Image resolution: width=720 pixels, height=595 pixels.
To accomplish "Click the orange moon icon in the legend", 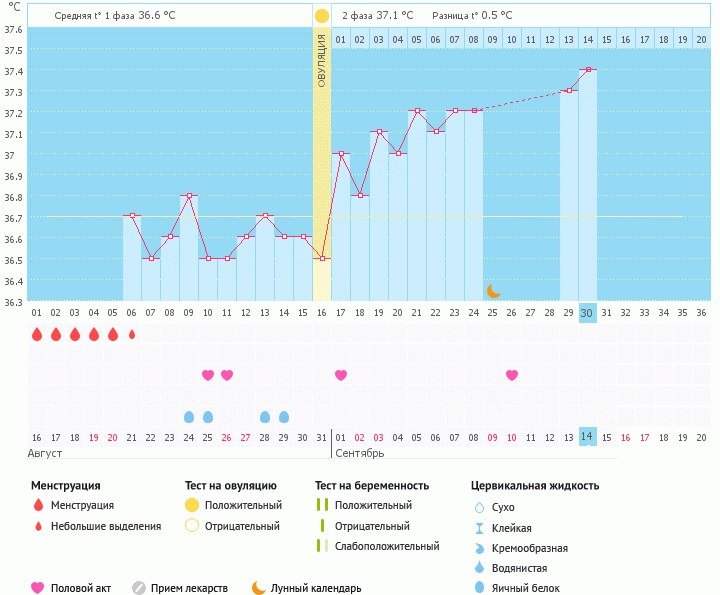I will [259, 588].
